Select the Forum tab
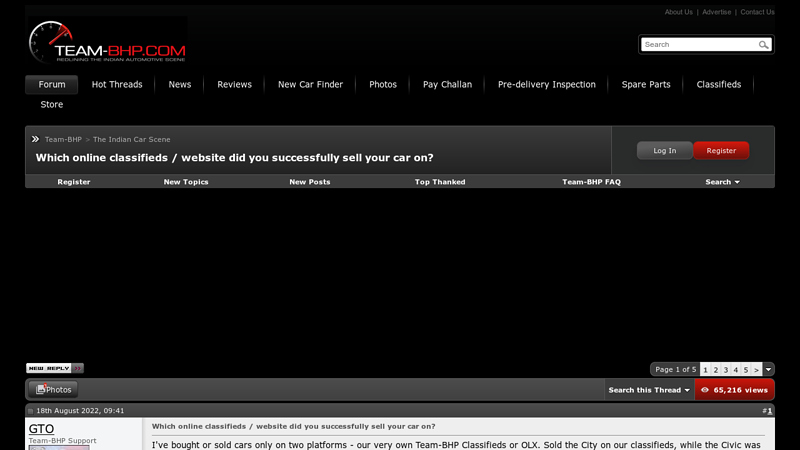The image size is (800, 450). [x=52, y=85]
